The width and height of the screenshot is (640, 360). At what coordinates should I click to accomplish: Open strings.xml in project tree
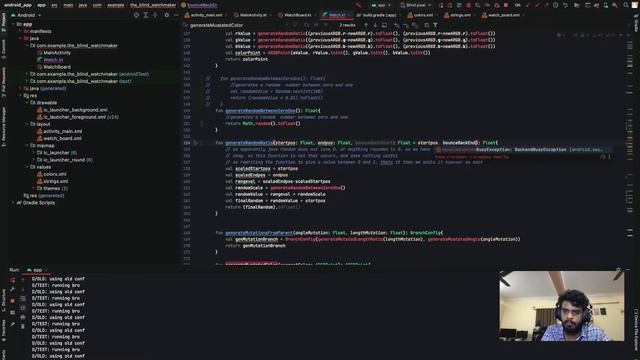(x=56, y=181)
